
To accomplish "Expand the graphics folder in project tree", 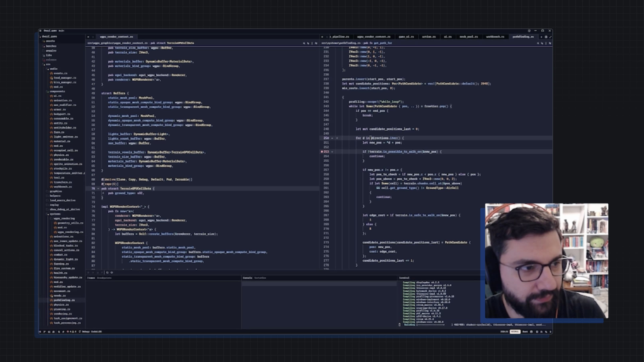I will pyautogui.click(x=55, y=191).
